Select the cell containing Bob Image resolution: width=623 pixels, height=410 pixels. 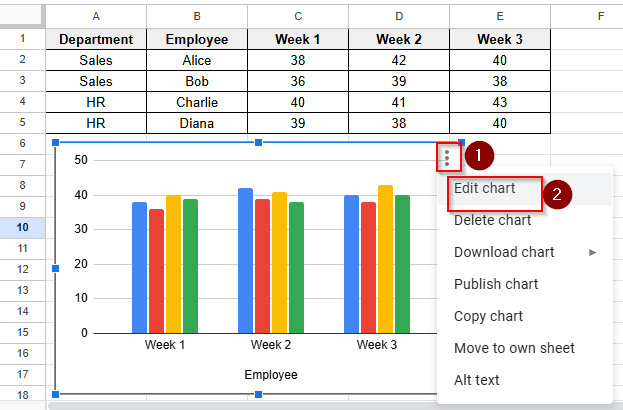197,81
